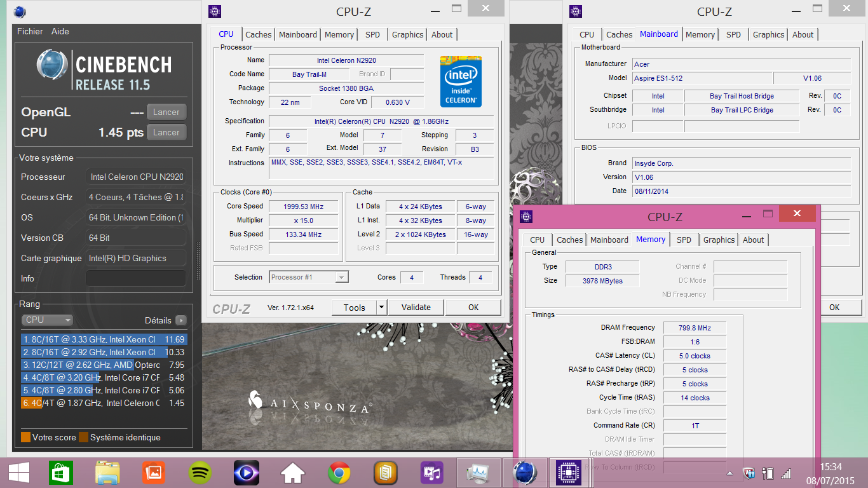Click the Validate button in CPU-Z
Screen dimensions: 868x488
[416, 308]
